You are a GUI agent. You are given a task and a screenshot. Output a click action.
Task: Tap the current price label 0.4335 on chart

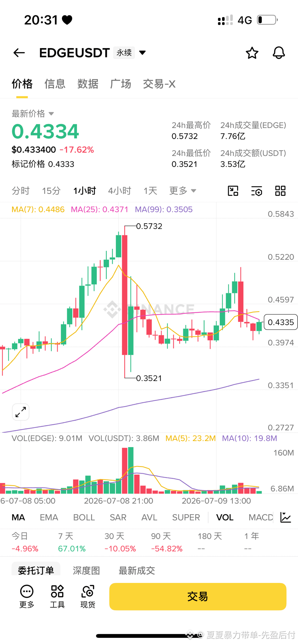281,322
